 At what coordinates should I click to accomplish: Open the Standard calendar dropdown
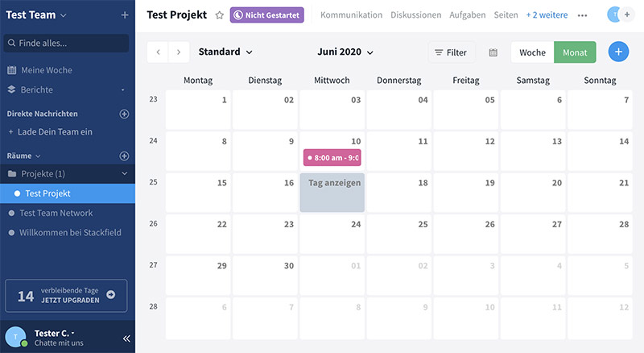225,52
